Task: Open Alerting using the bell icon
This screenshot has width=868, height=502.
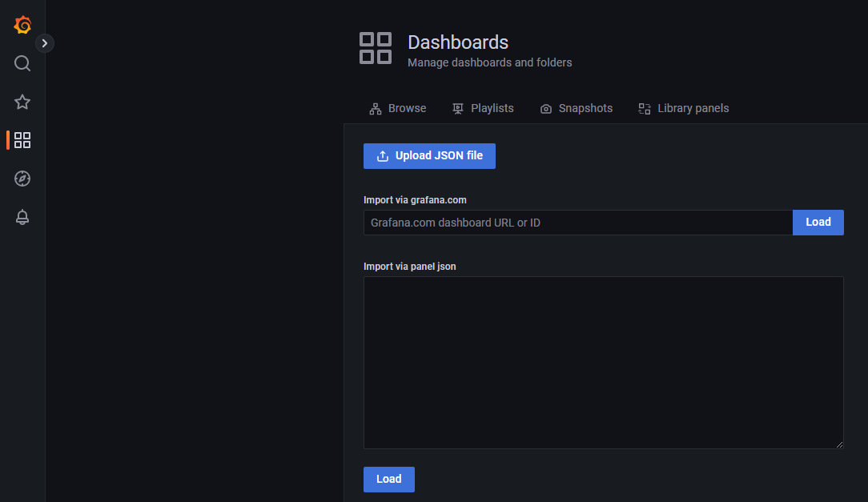Action: click(x=22, y=217)
